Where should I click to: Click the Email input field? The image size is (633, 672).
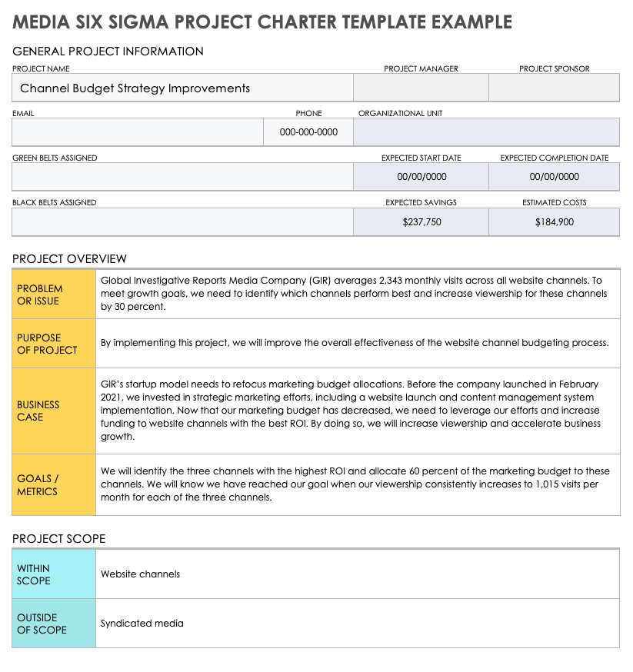point(138,132)
